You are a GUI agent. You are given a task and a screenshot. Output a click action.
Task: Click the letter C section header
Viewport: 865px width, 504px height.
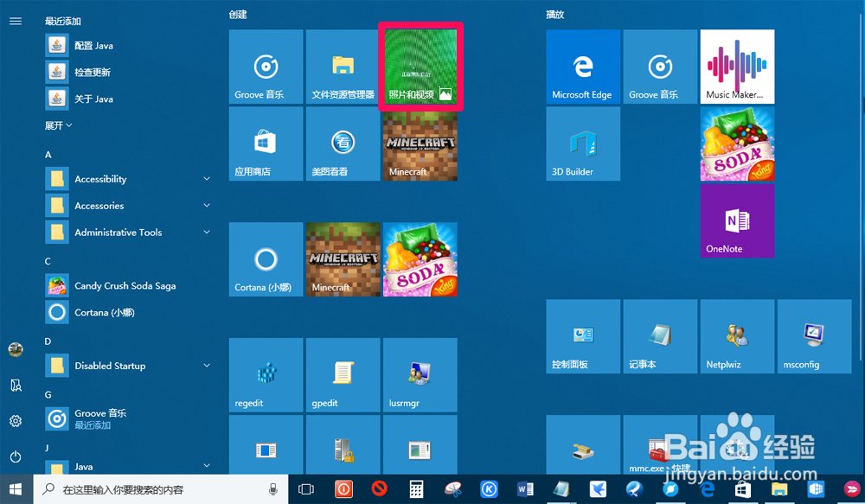[x=48, y=261]
